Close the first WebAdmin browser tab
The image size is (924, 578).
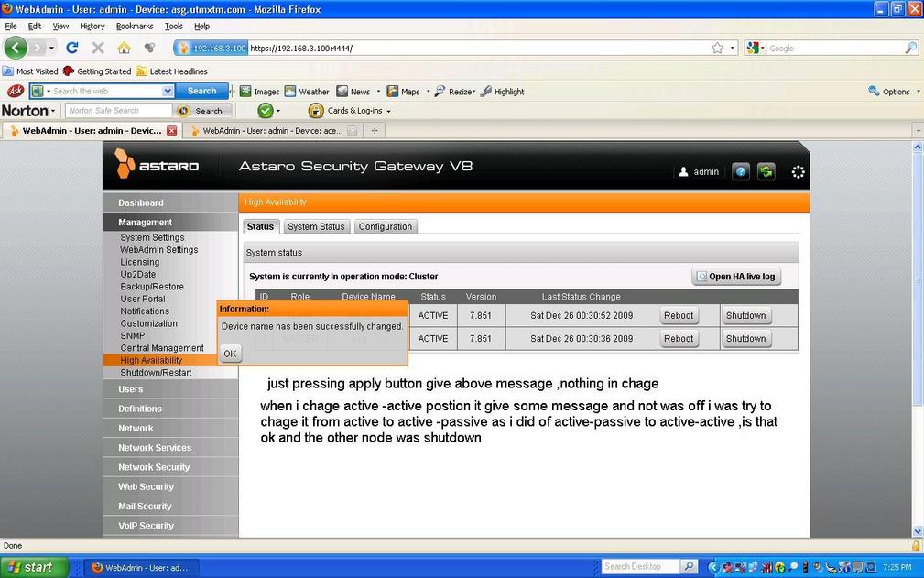171,131
